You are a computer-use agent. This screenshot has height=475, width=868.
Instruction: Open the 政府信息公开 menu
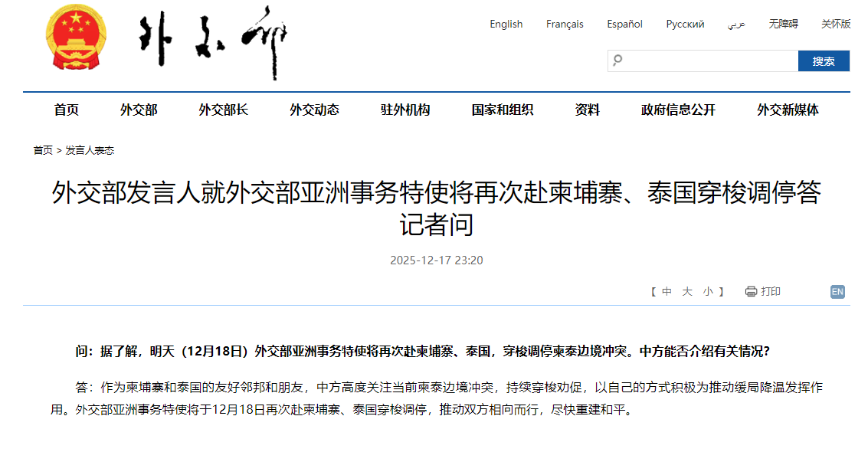678,110
